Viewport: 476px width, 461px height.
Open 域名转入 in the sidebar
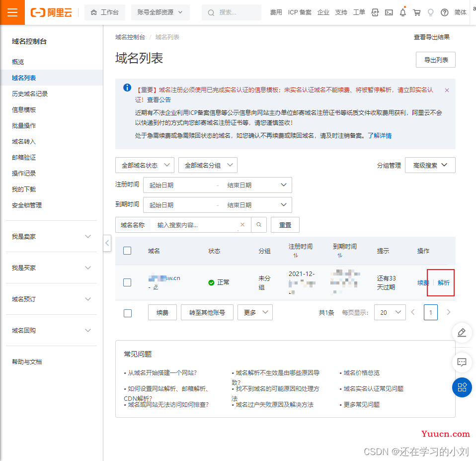pos(24,142)
